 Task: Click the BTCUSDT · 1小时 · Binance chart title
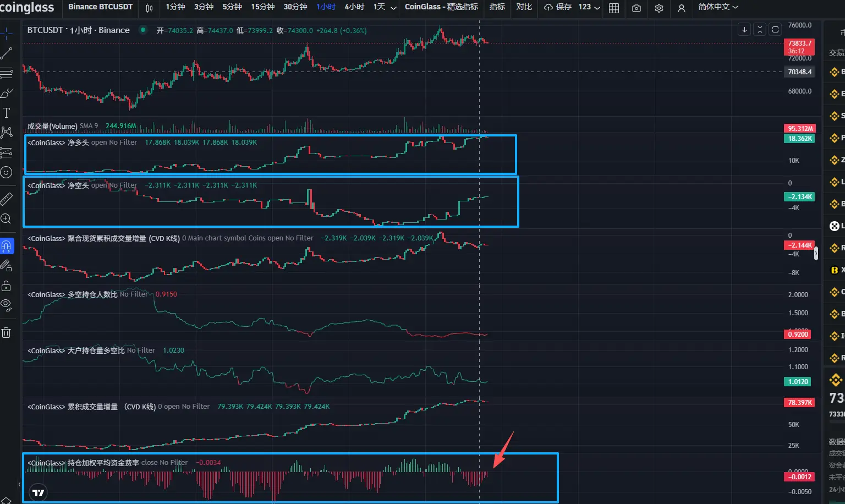click(x=79, y=30)
